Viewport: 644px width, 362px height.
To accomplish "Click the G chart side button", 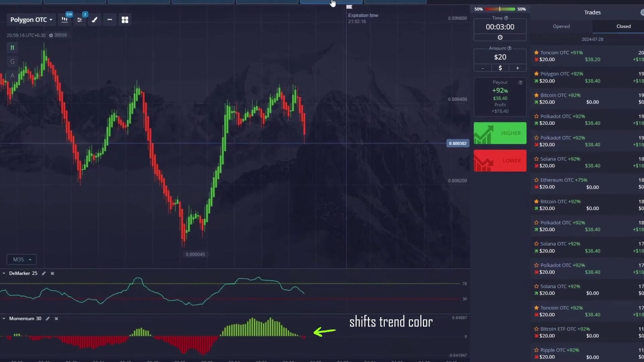I will click(x=12, y=62).
